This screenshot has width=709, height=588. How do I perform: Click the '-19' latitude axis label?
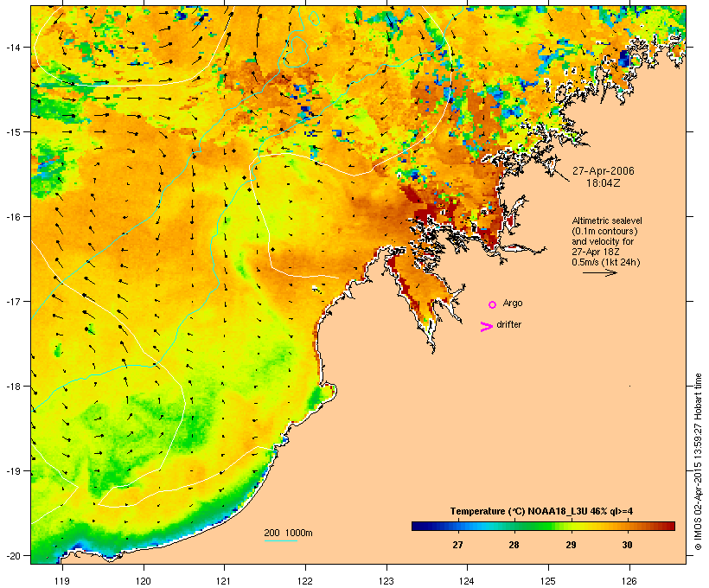[x=13, y=471]
